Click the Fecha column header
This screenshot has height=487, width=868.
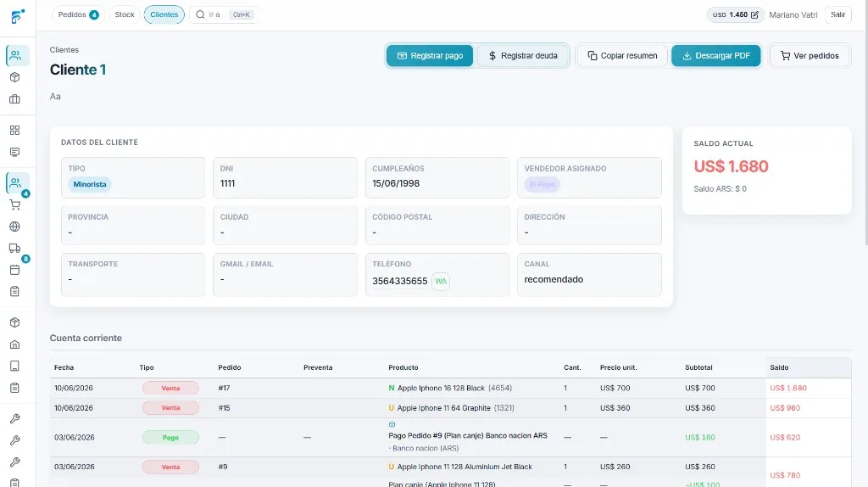click(x=64, y=367)
